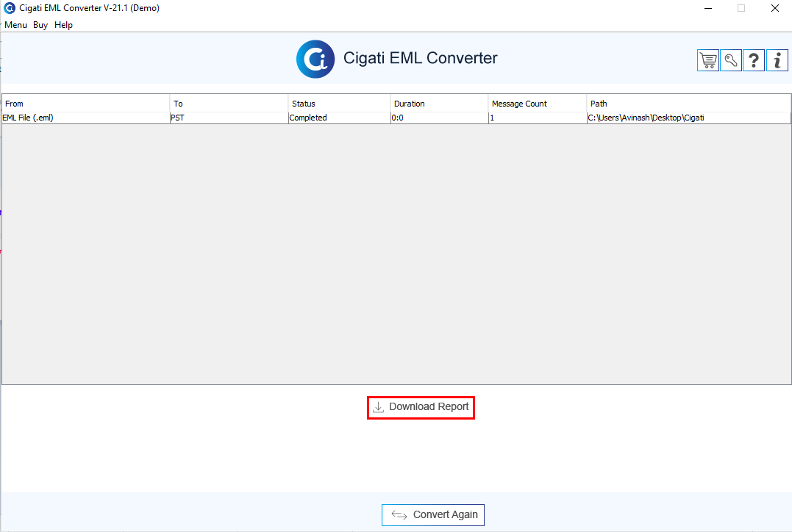Viewport: 792px width, 532px height.
Task: Click the key activation icon
Action: (x=731, y=60)
